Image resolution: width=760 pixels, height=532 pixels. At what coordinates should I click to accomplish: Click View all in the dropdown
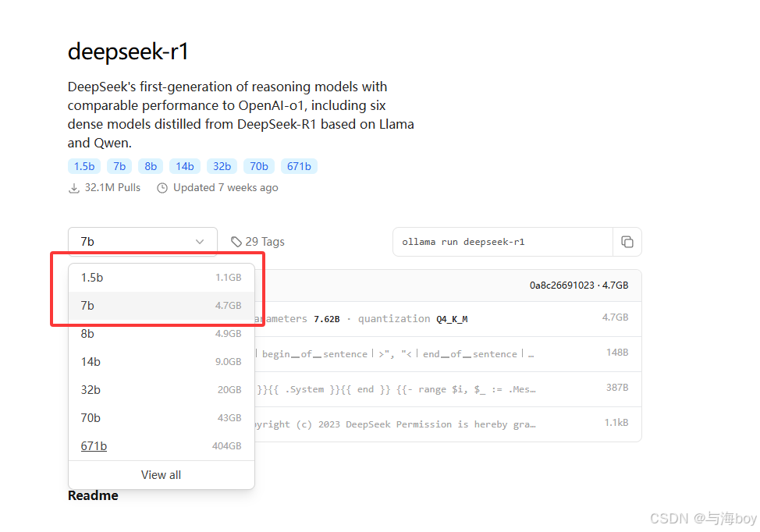click(x=162, y=475)
